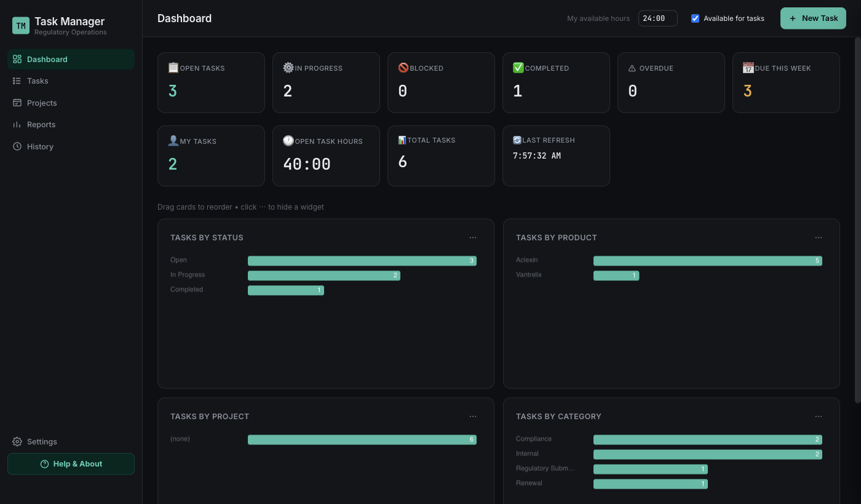Click the (none) project bar showing 6
This screenshot has height=504, width=861.
[362, 439]
